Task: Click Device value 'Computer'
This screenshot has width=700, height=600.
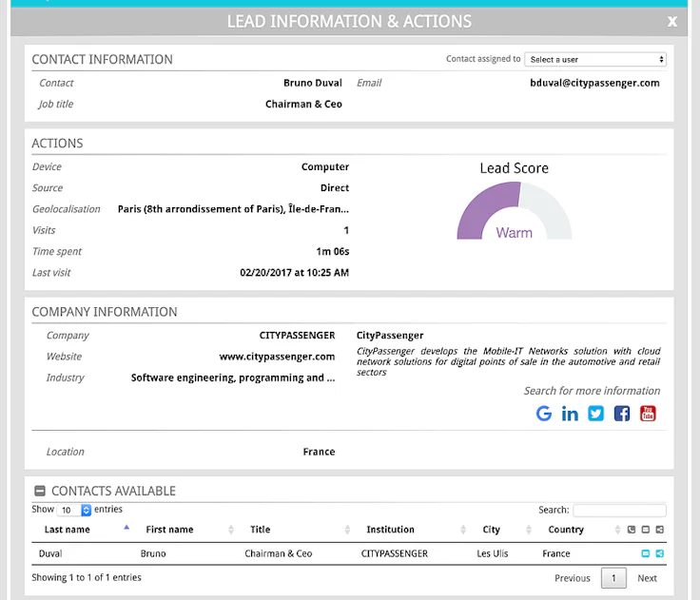Action: point(325,167)
